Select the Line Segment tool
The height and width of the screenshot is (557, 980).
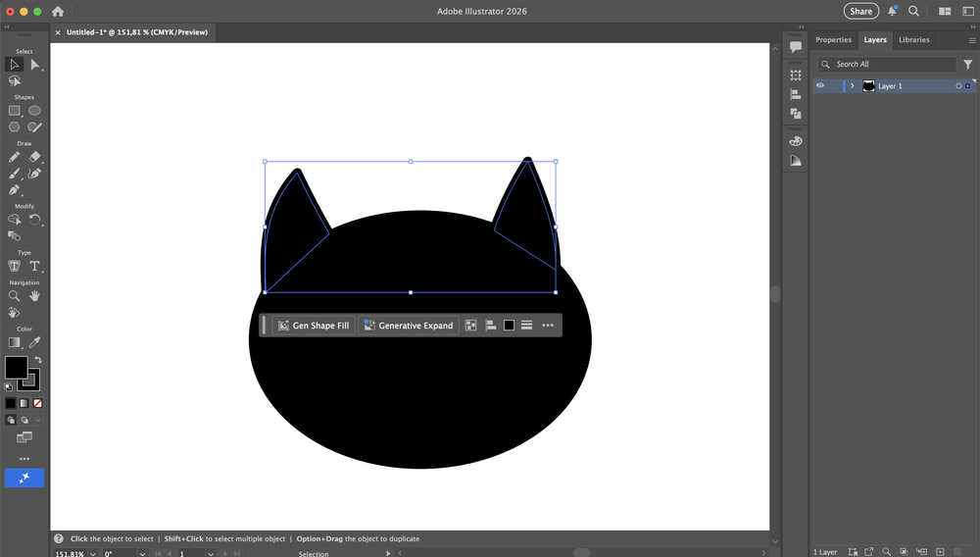pos(34,127)
